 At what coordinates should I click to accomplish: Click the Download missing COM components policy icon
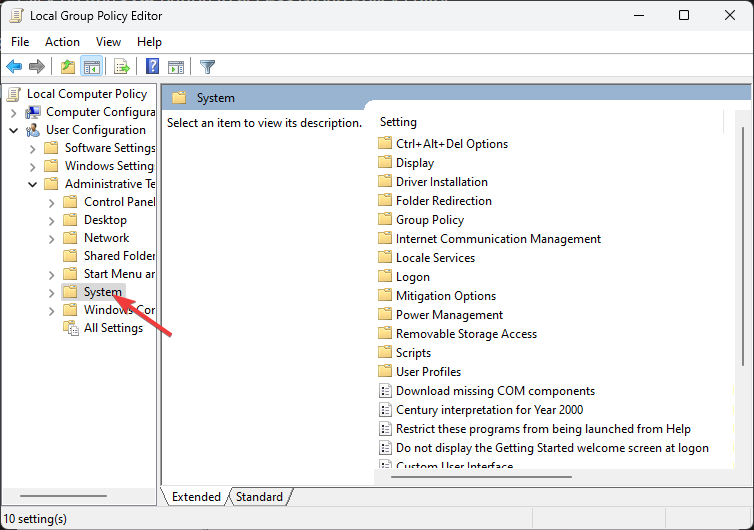coord(385,391)
